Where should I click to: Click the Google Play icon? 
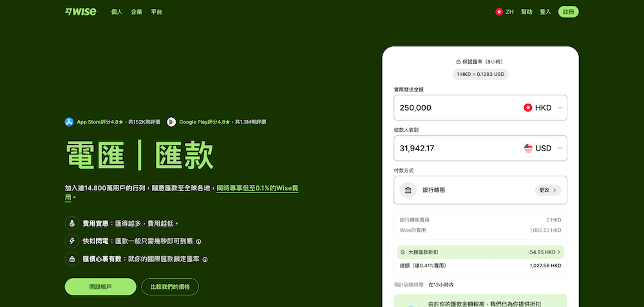click(171, 122)
